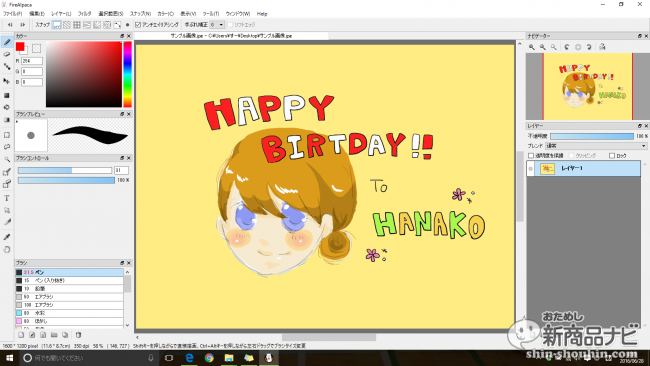Image resolution: width=650 pixels, height=366 pixels.
Task: Click the Undo arrow in the toolbar
Action: tap(10, 25)
